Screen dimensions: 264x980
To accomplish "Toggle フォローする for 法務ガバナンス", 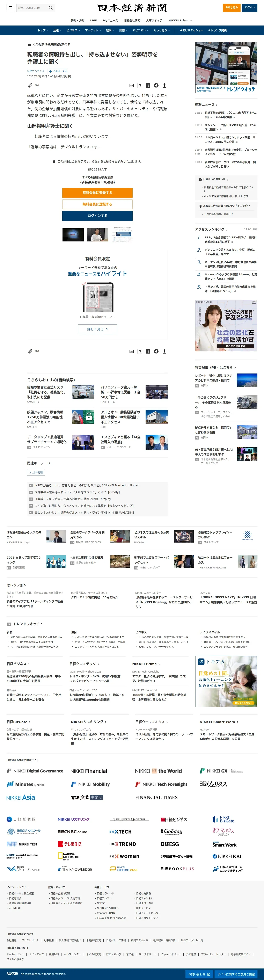I will 58,71.
